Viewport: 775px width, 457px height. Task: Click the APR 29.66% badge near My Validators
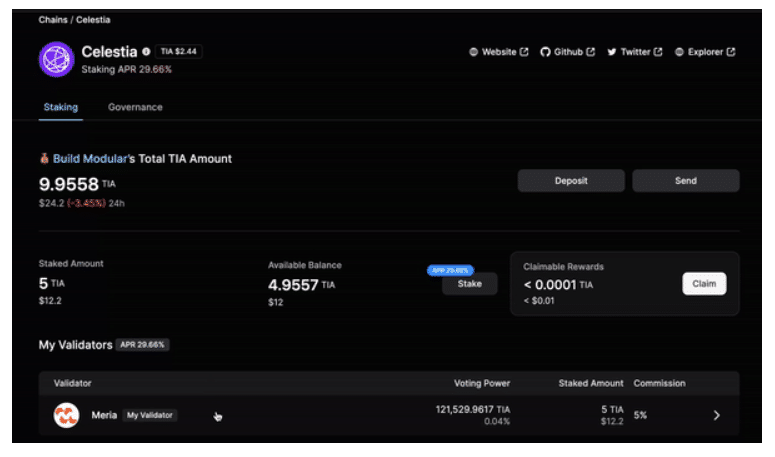tap(142, 345)
